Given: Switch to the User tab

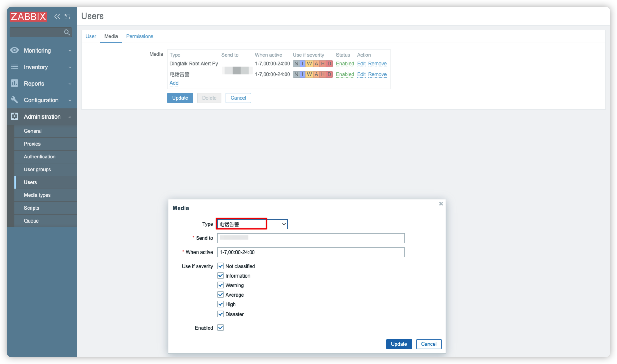Looking at the screenshot, I should pyautogui.click(x=91, y=36).
